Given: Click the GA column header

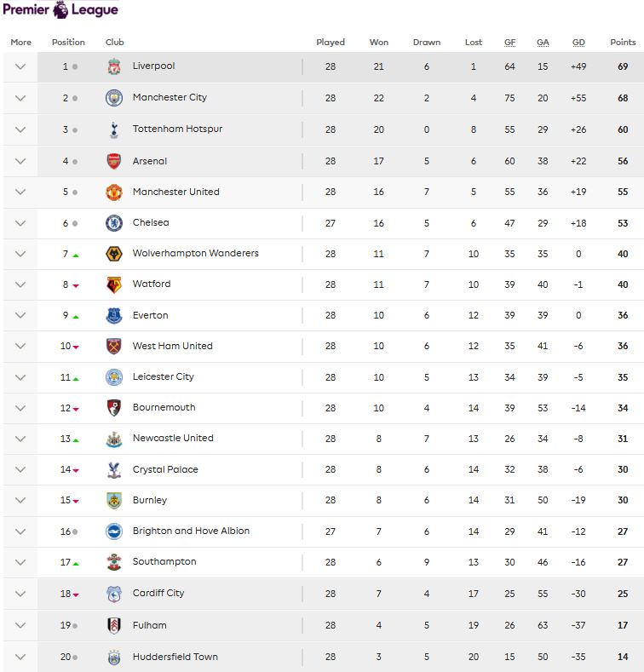Looking at the screenshot, I should pyautogui.click(x=543, y=42).
